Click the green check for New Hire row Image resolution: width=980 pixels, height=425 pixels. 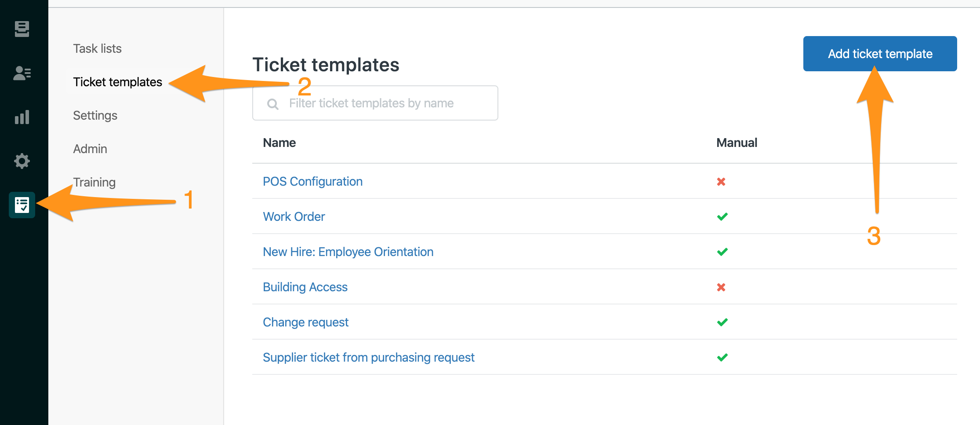click(722, 252)
